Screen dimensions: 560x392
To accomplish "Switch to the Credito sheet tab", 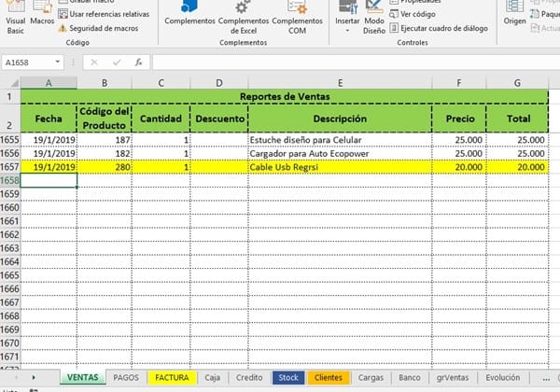I will tap(249, 377).
